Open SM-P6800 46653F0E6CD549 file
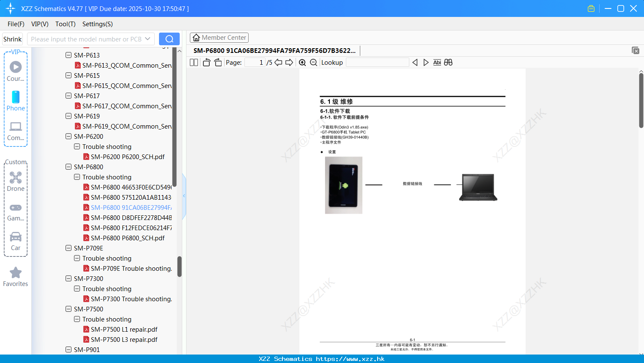644x363 pixels. (127, 187)
